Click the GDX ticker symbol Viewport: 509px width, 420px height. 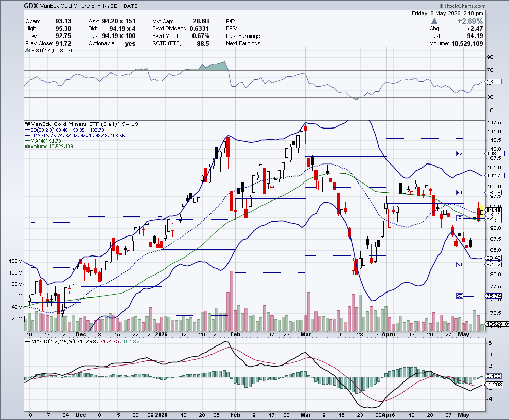[31, 6]
